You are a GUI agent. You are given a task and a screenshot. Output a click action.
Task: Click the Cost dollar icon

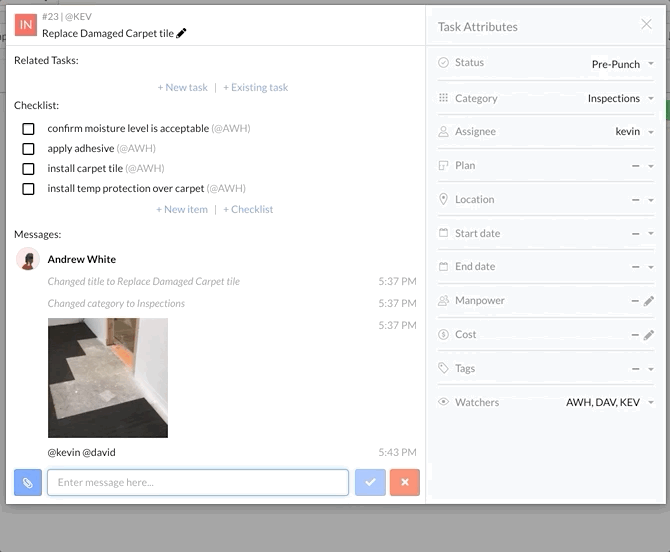(x=444, y=335)
